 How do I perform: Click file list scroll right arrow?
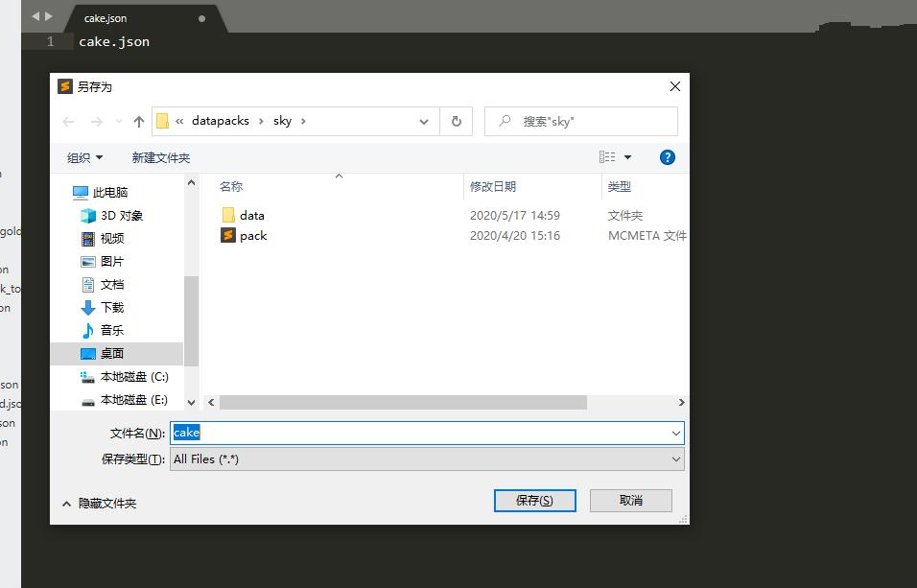point(681,403)
